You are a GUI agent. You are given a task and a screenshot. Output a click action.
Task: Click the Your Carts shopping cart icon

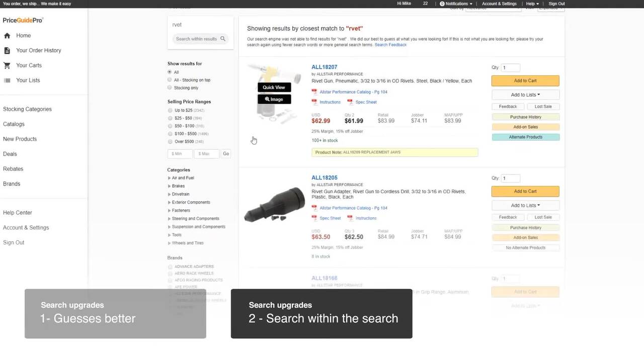click(x=7, y=65)
